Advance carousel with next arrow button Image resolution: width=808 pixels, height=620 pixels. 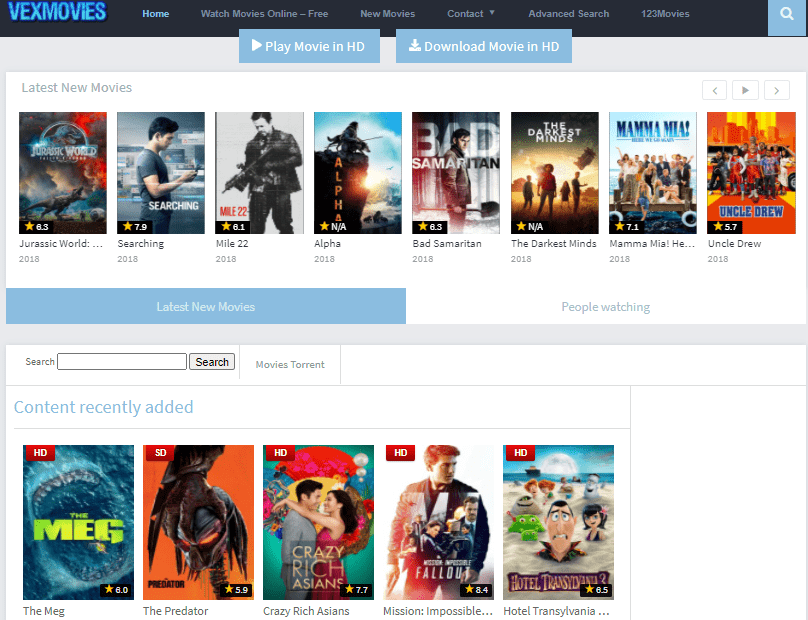(777, 90)
